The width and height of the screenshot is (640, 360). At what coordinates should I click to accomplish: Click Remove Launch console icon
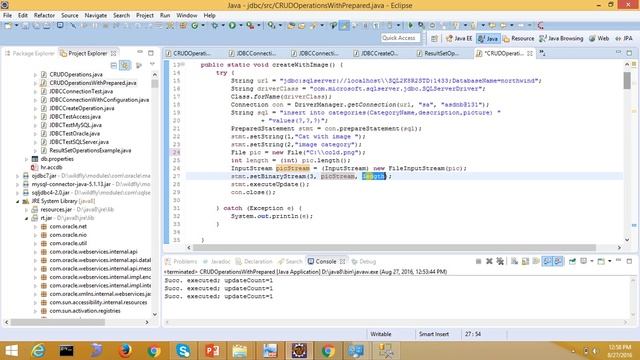pyautogui.click(x=489, y=261)
